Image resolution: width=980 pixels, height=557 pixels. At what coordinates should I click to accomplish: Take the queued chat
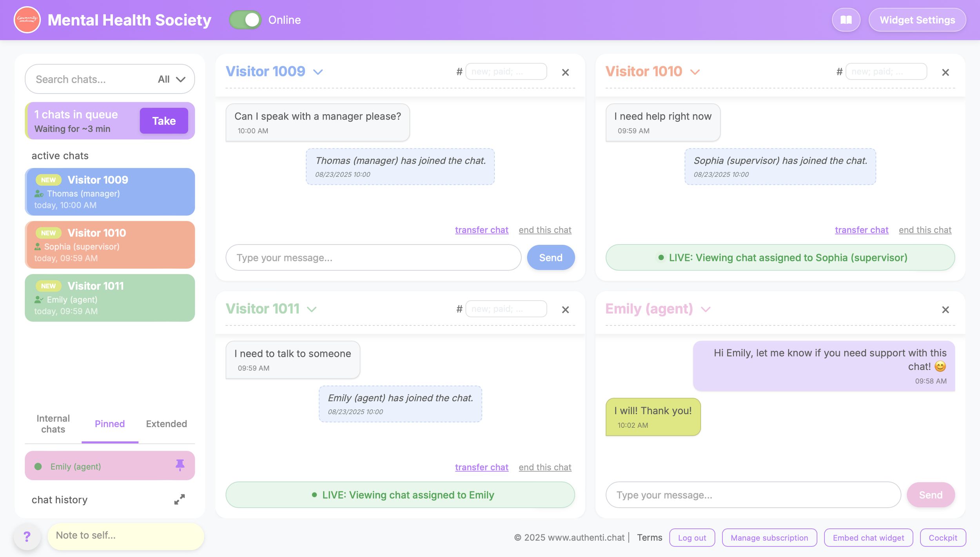164,121
